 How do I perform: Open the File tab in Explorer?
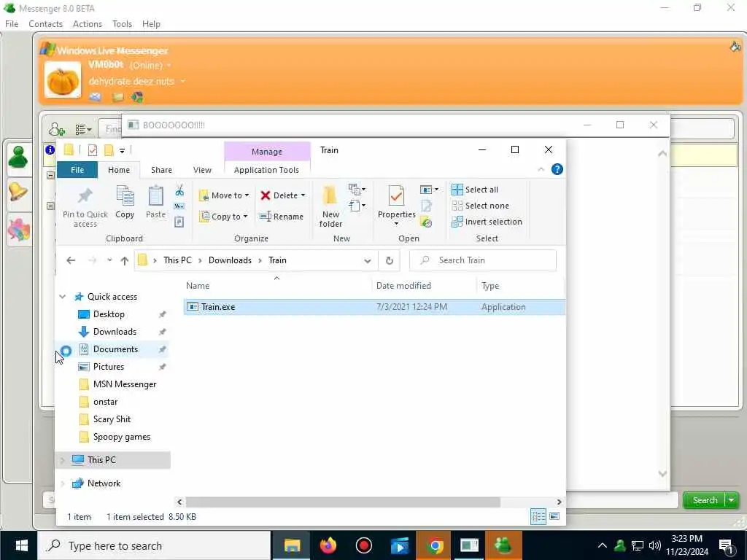point(77,170)
